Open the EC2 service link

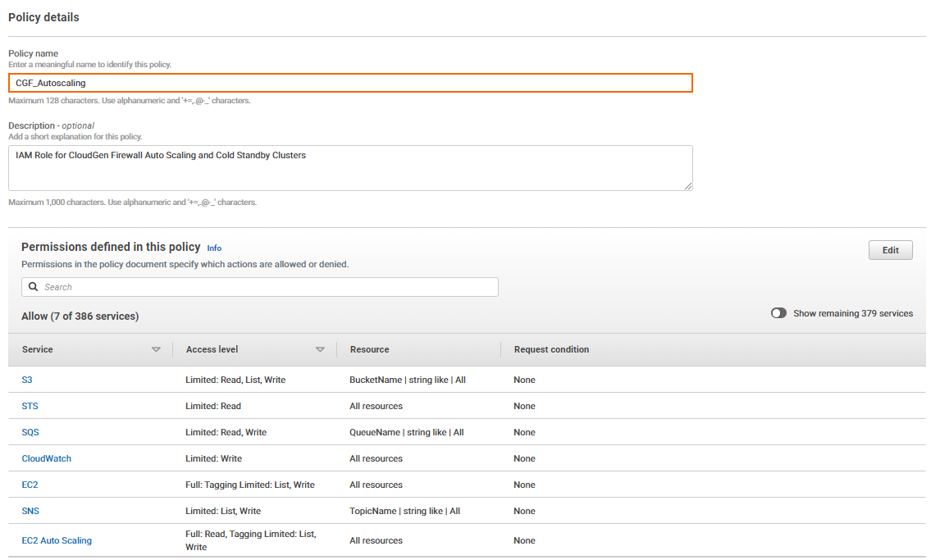(x=30, y=485)
